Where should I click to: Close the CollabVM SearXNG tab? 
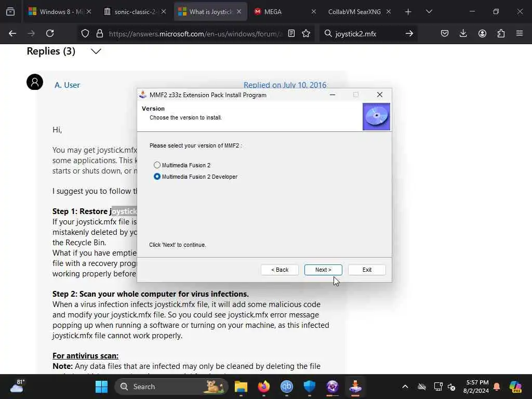pyautogui.click(x=389, y=11)
